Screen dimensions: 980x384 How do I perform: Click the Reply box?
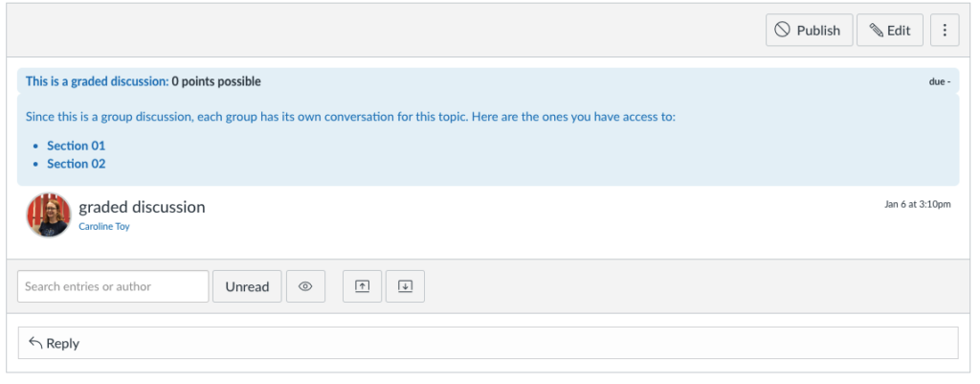click(x=488, y=343)
